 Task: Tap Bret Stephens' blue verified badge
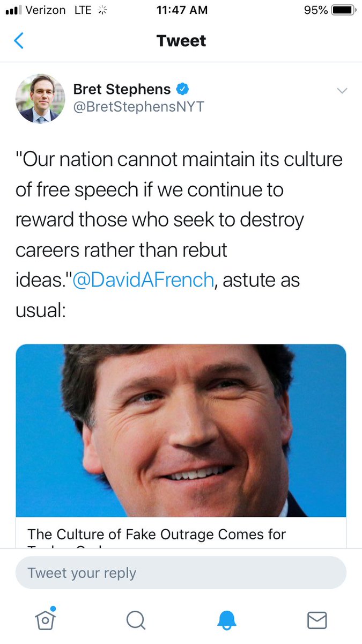point(183,89)
